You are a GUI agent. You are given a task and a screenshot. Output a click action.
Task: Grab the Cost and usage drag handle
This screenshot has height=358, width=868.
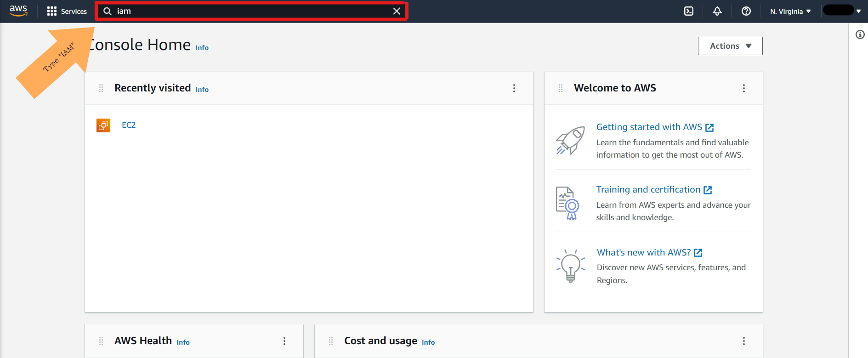(331, 341)
